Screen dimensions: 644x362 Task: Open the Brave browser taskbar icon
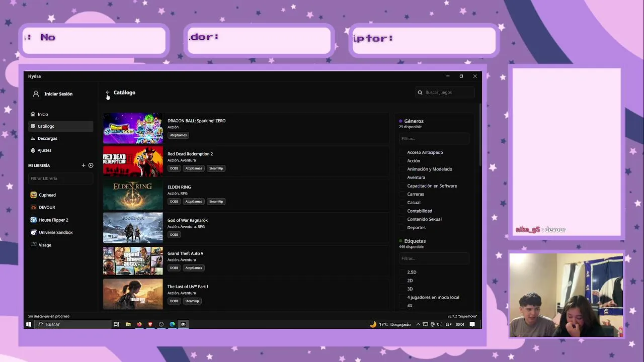pyautogui.click(x=150, y=324)
